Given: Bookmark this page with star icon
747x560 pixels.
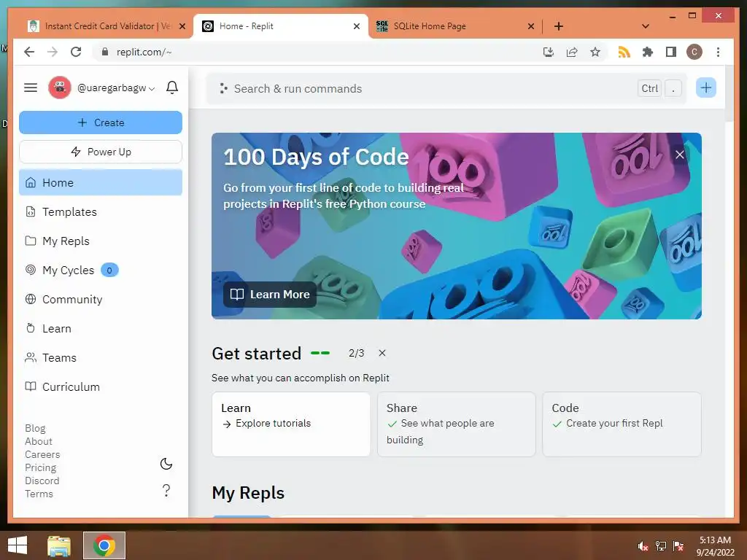Looking at the screenshot, I should pyautogui.click(x=595, y=52).
